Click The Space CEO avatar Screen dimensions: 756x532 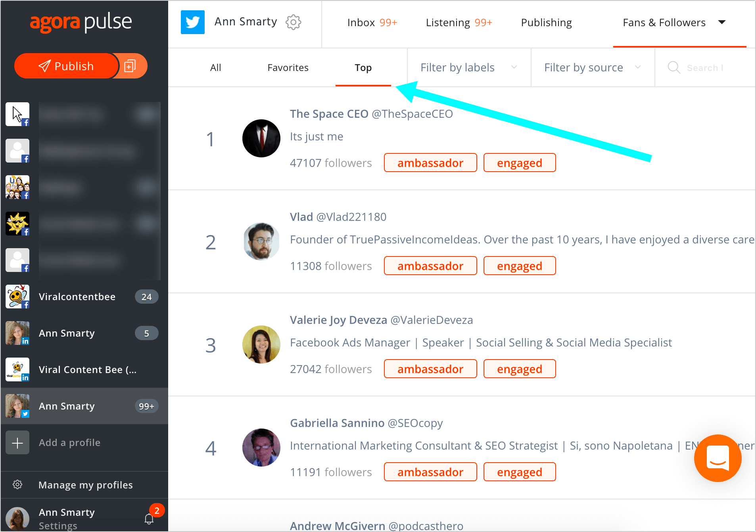tap(261, 138)
